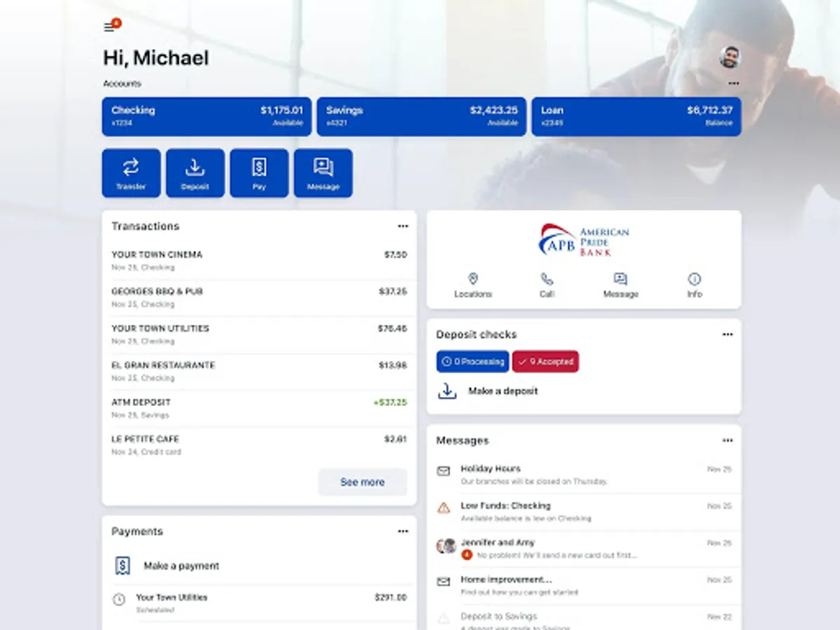
Task: Open the Accounts three-dot options menu
Action: (x=734, y=83)
